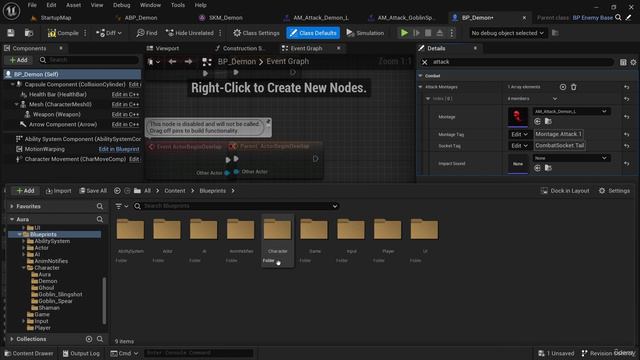Open the Output Log
640x360 pixels.
(81, 353)
